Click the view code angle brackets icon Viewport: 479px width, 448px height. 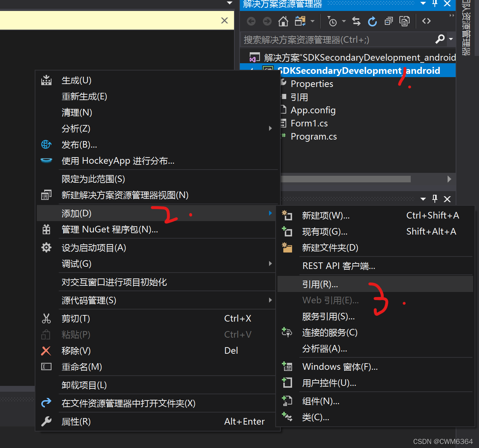[x=426, y=21]
